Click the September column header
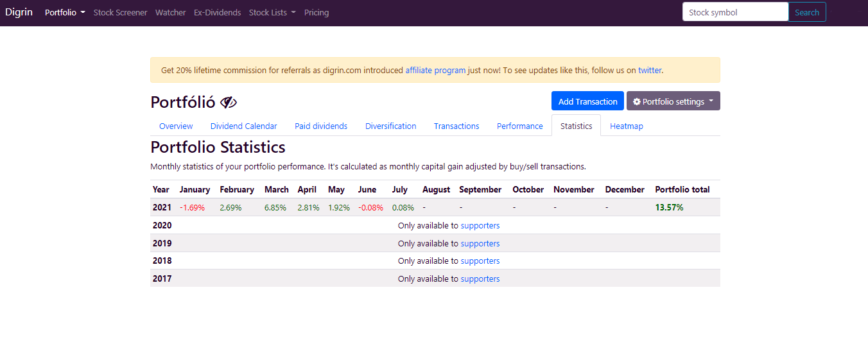The width and height of the screenshot is (868, 342). (x=480, y=189)
